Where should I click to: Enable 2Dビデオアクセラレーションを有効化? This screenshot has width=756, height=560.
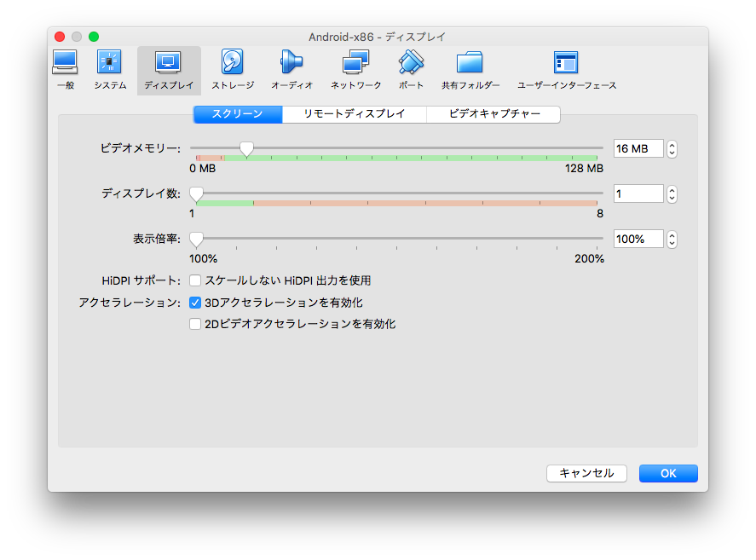(x=195, y=324)
